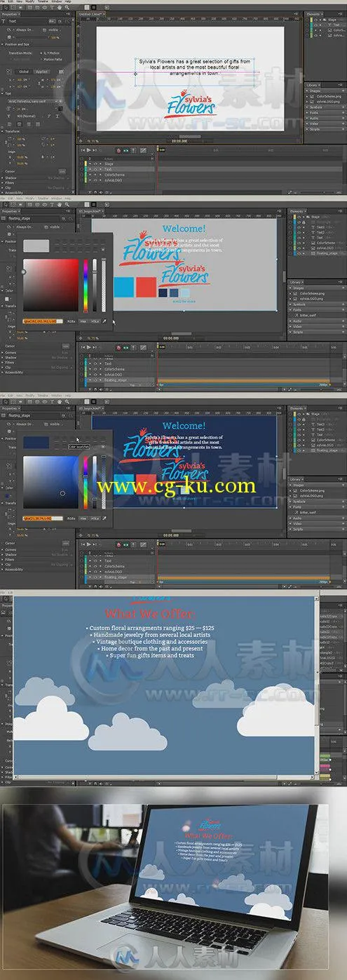347x980 pixels.
Task: Click the Welcome! heading on the dark blue stage
Action: tap(184, 425)
